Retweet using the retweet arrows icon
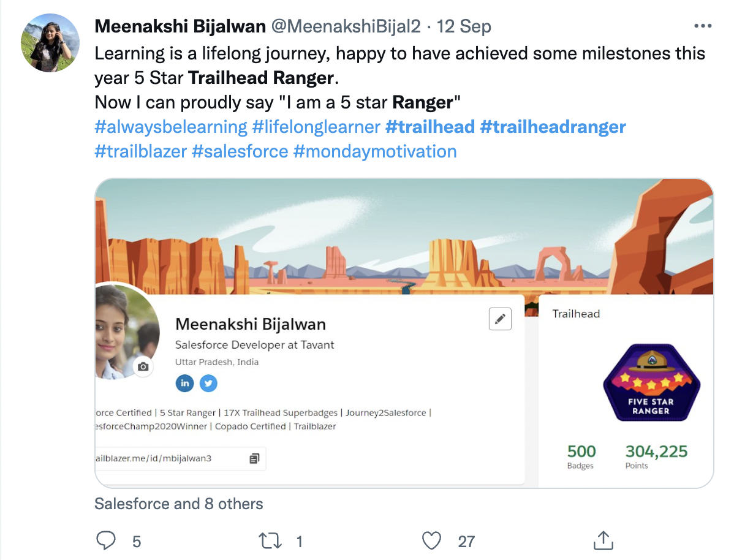Image resolution: width=734 pixels, height=560 pixels. (270, 541)
